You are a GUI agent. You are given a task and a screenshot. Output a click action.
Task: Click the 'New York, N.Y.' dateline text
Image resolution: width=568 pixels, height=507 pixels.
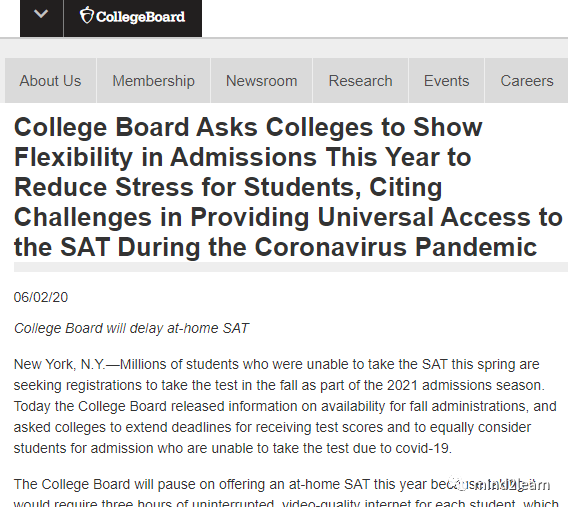tap(59, 364)
